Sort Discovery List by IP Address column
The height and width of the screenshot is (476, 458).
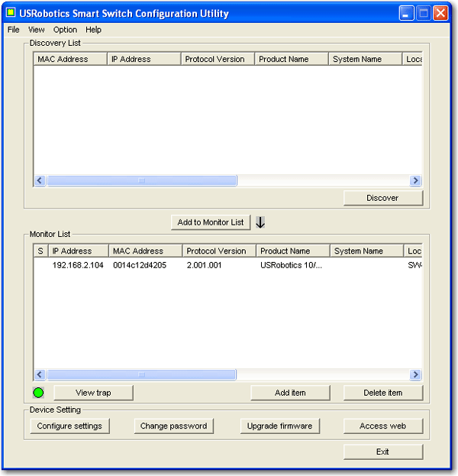coord(144,59)
